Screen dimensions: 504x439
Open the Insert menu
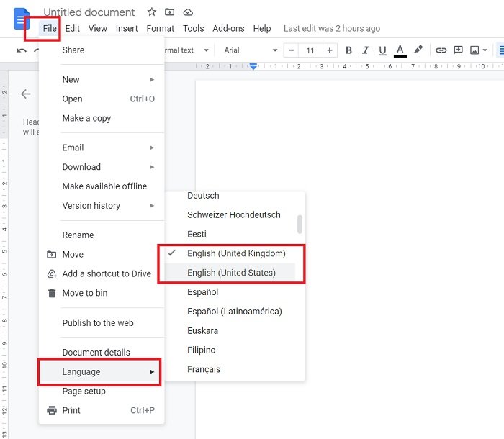(127, 29)
